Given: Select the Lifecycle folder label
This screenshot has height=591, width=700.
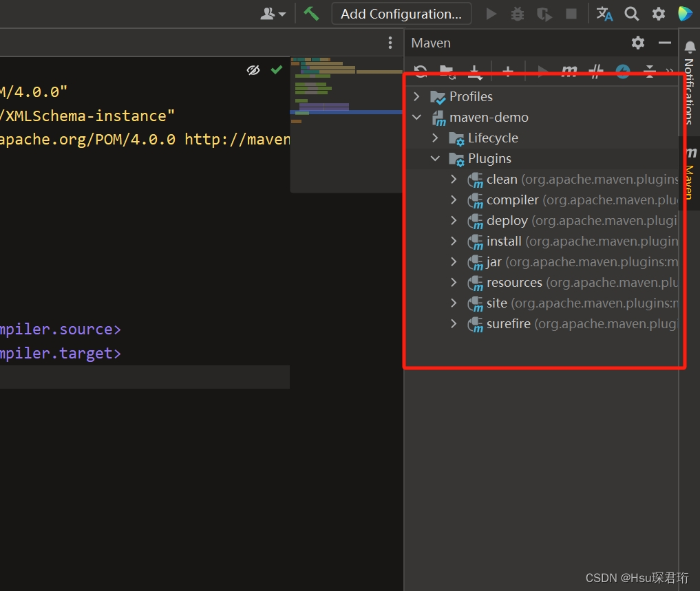Looking at the screenshot, I should 493,138.
